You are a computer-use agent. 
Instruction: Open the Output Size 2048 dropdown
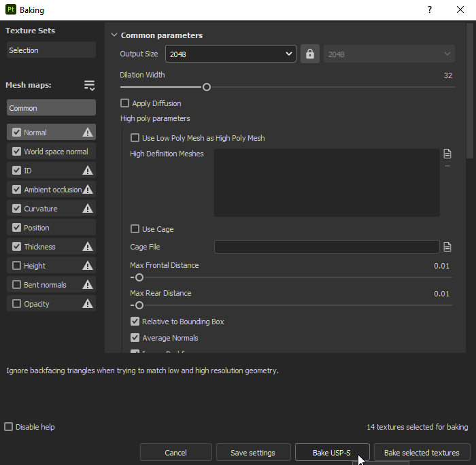[231, 54]
